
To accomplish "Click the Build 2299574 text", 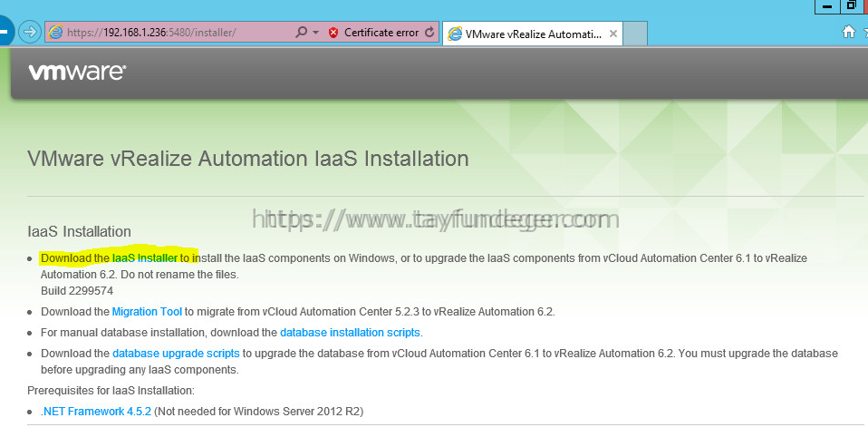I will tap(77, 291).
